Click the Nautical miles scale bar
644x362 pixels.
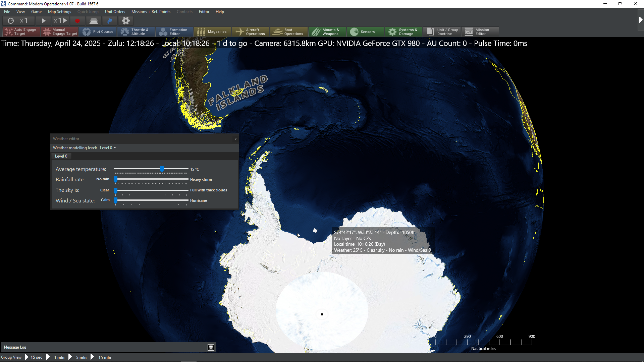click(x=483, y=342)
